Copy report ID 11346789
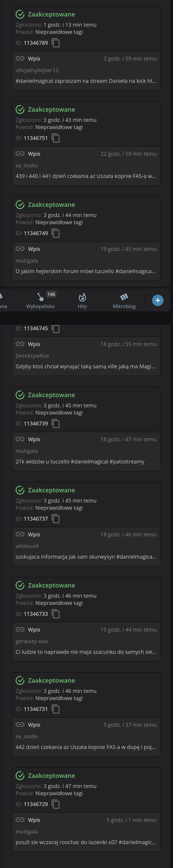This screenshot has height=868, width=173. point(56,43)
